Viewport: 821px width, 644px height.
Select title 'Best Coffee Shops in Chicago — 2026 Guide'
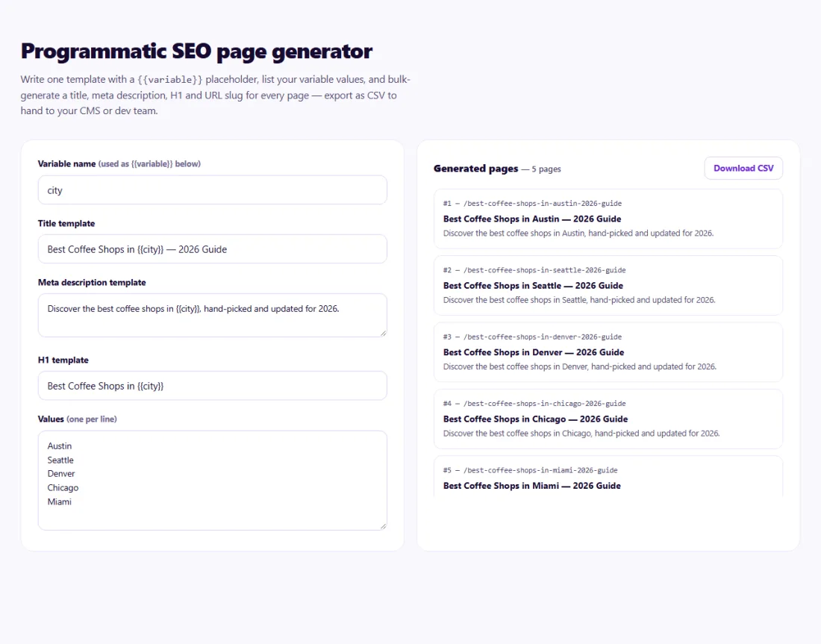pos(535,419)
